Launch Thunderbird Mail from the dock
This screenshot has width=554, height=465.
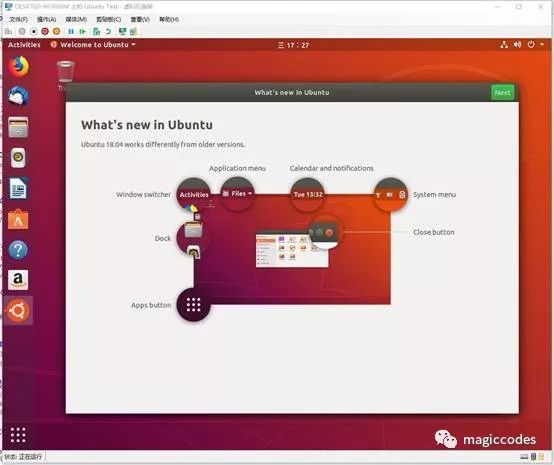pyautogui.click(x=18, y=96)
